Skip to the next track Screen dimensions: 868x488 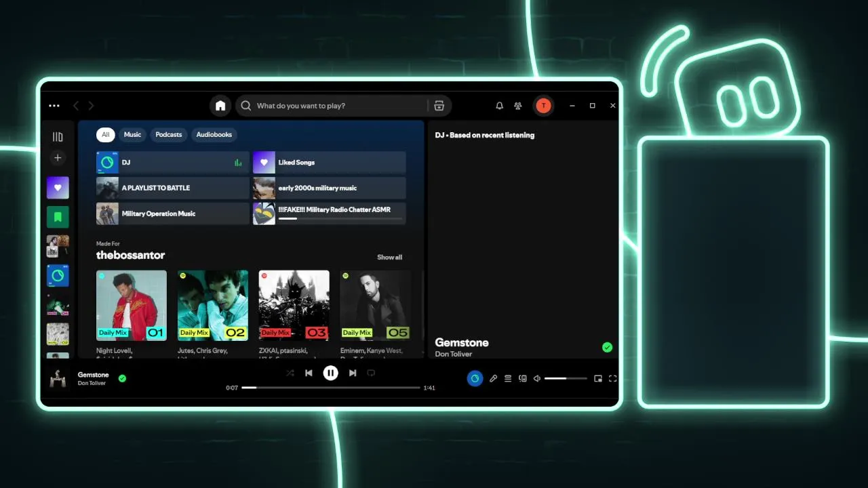tap(353, 373)
